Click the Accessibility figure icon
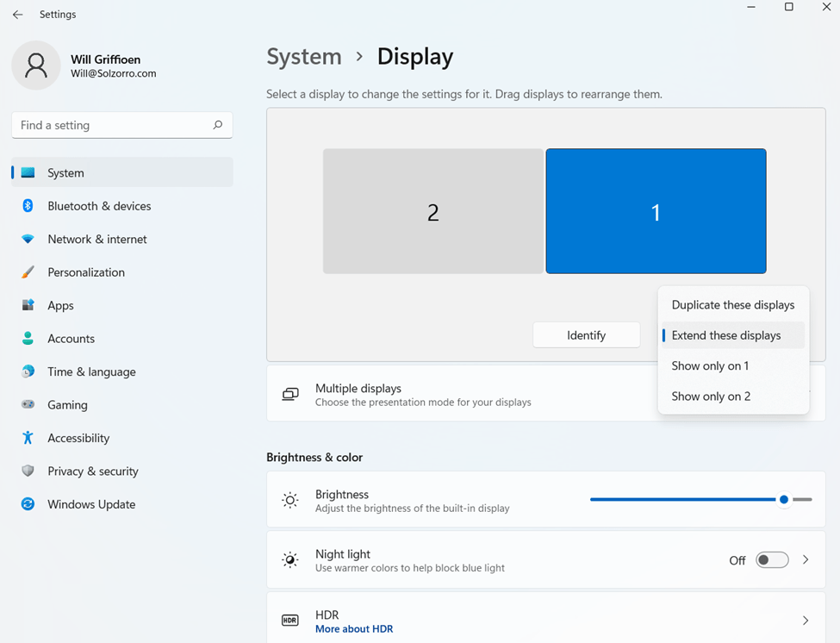The image size is (840, 643). (x=28, y=438)
